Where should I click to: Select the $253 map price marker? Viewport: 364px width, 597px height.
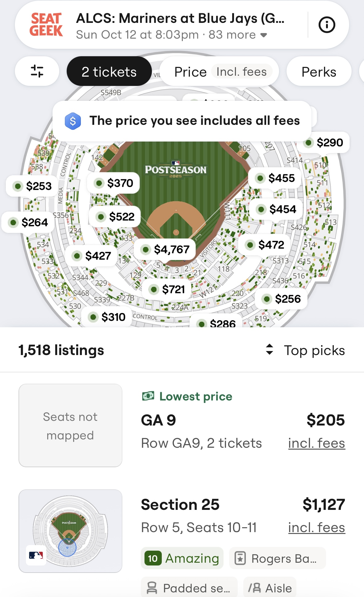click(x=32, y=186)
